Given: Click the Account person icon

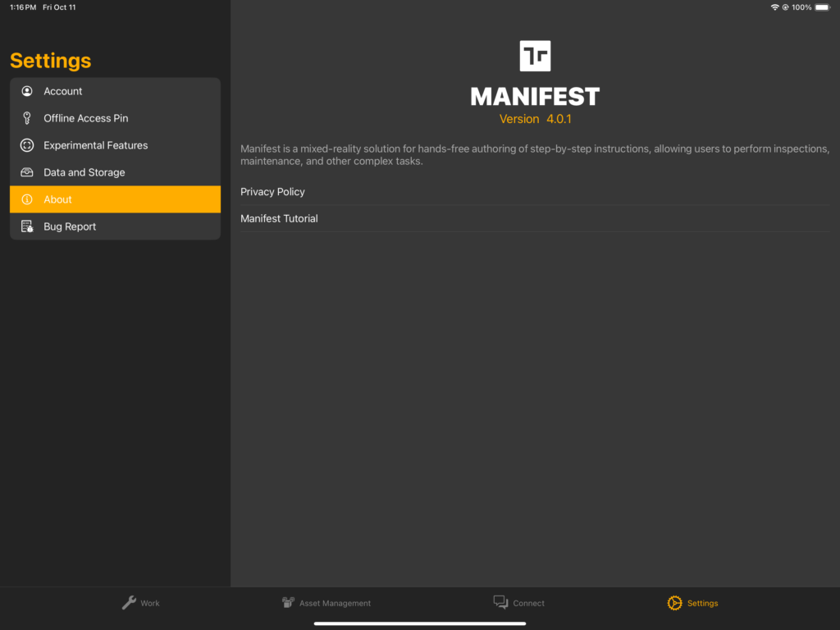Looking at the screenshot, I should [27, 91].
